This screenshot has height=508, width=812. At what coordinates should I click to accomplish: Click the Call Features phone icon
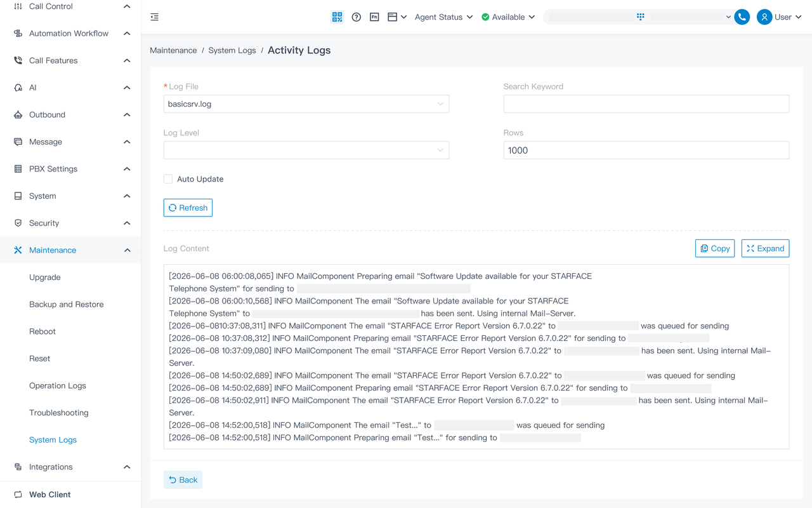[x=18, y=60]
